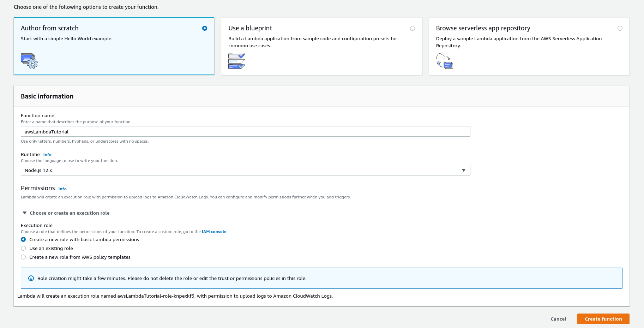Click the awsLambdaTutorial-role-knpexkf3 description text
Viewport: 644px width, 328px height.
pos(175,296)
